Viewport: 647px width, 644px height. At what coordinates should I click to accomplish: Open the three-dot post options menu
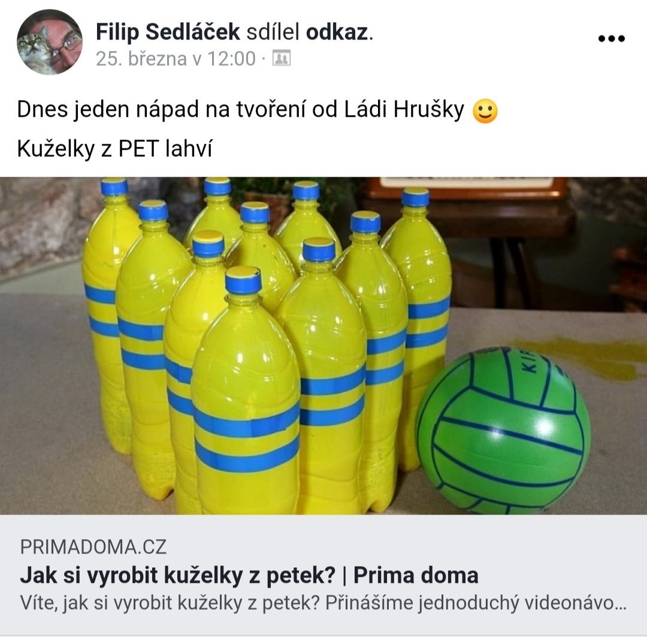click(612, 39)
